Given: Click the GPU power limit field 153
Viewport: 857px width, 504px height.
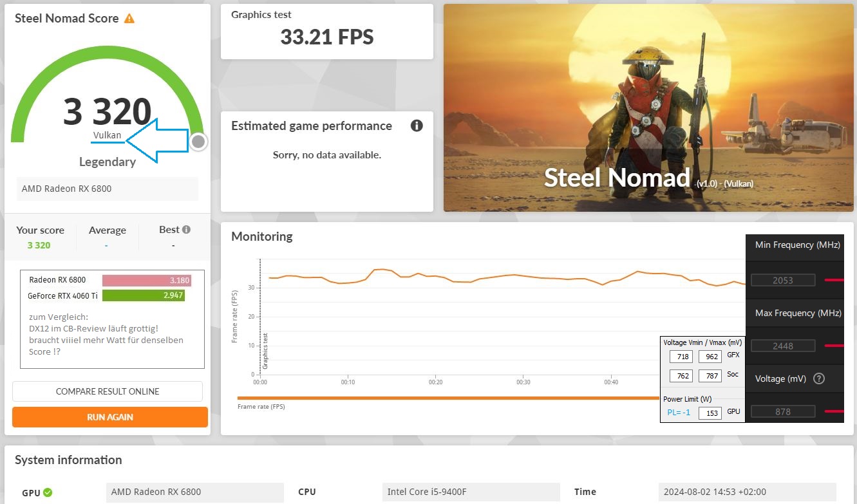Looking at the screenshot, I should (x=710, y=413).
